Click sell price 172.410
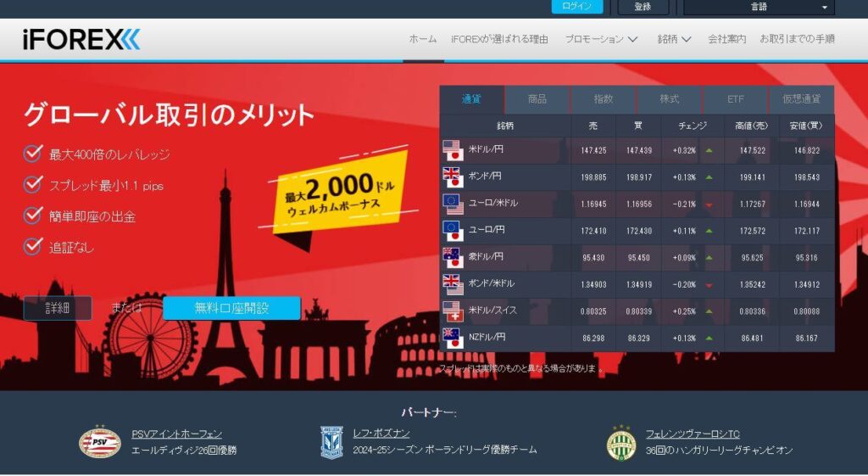This screenshot has width=868, height=476. tap(593, 231)
